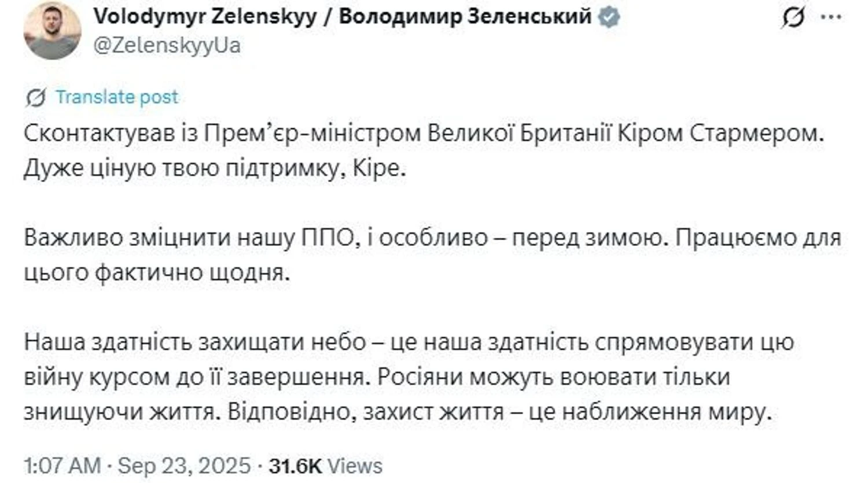Click the sentence Росіяни можуть воювати тільки
868x483 pixels.
(553, 377)
